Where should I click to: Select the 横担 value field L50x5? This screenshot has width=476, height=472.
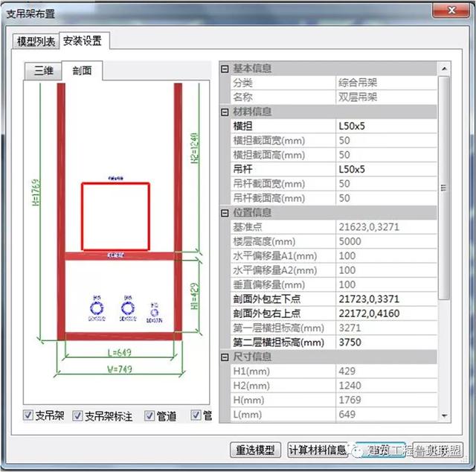[385, 126]
